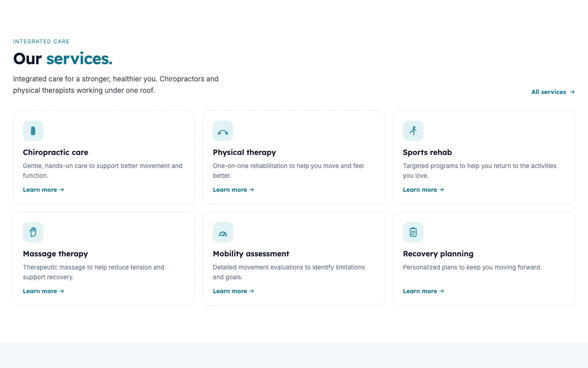This screenshot has width=588, height=368.
Task: Click the 'Gentle, hands-on care' description
Action: click(x=102, y=171)
